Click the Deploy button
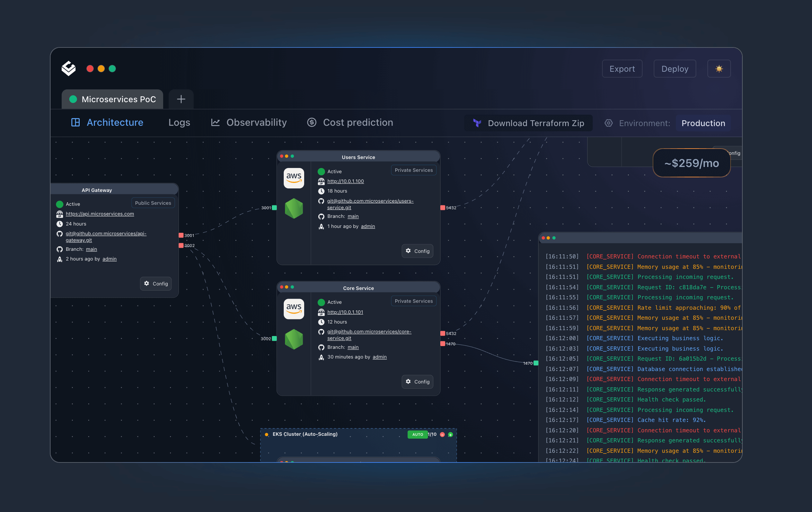The image size is (812, 512). pos(674,69)
